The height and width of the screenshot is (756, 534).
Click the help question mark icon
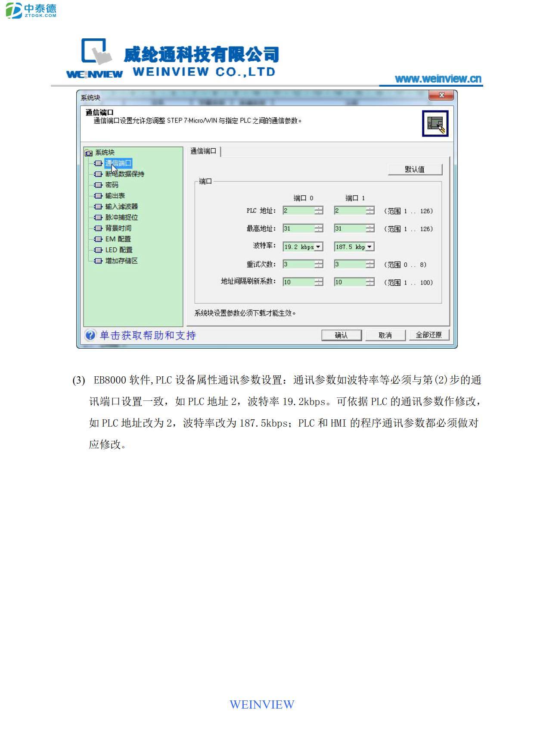[90, 335]
